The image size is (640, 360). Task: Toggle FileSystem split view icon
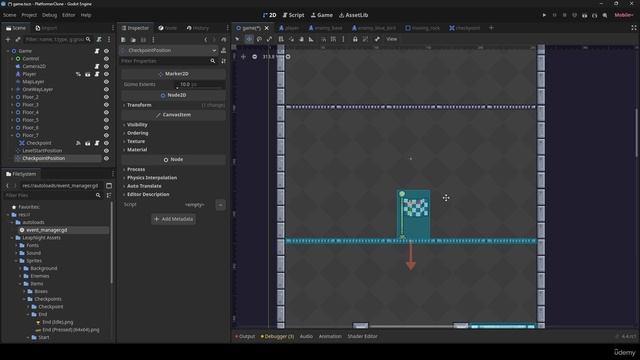[109, 186]
